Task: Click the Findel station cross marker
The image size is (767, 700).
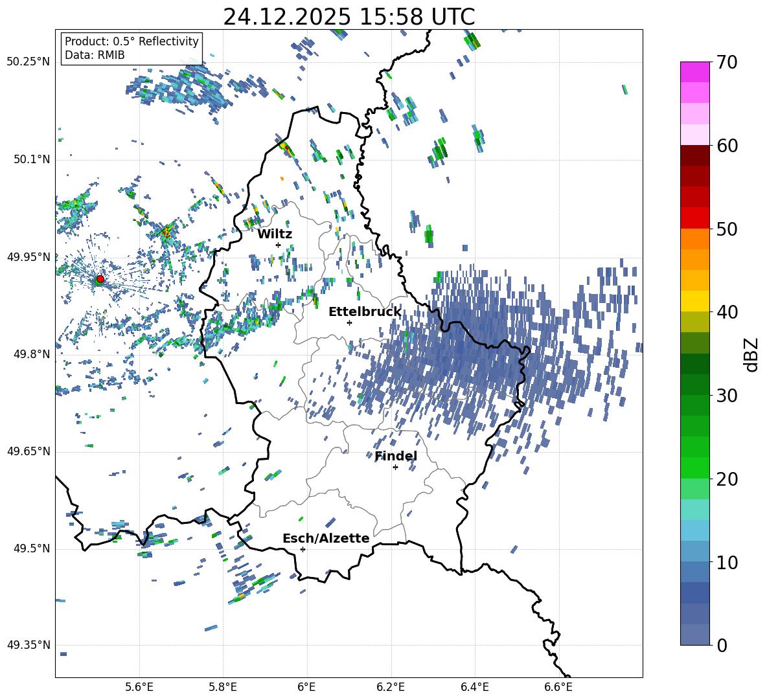Action: click(395, 468)
